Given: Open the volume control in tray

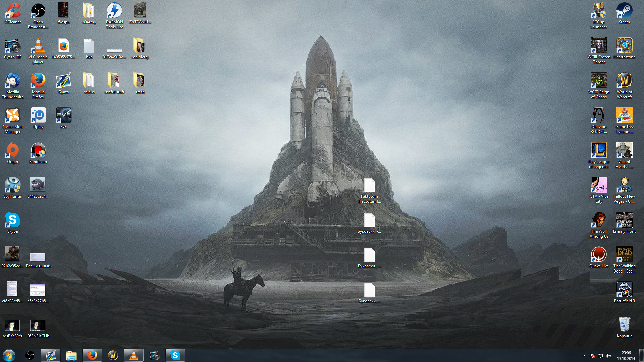Looking at the screenshot, I should tap(608, 356).
